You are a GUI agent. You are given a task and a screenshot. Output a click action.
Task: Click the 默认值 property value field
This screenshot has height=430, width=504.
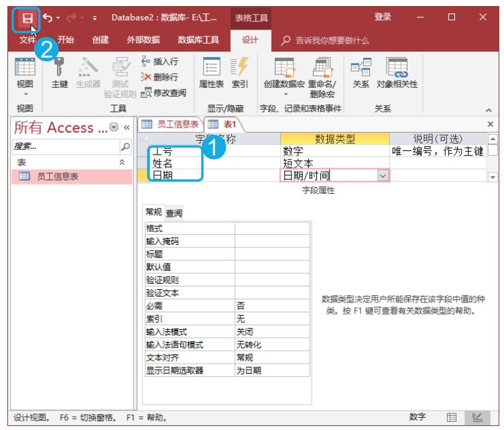tap(272, 267)
